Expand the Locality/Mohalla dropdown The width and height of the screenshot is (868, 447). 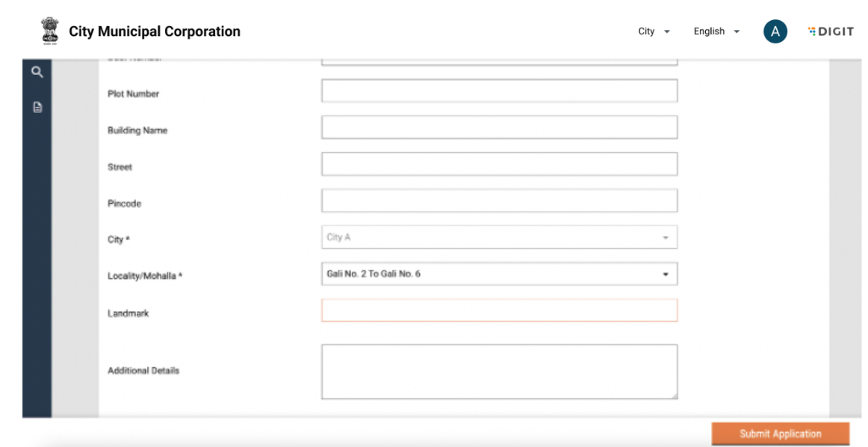point(499,274)
